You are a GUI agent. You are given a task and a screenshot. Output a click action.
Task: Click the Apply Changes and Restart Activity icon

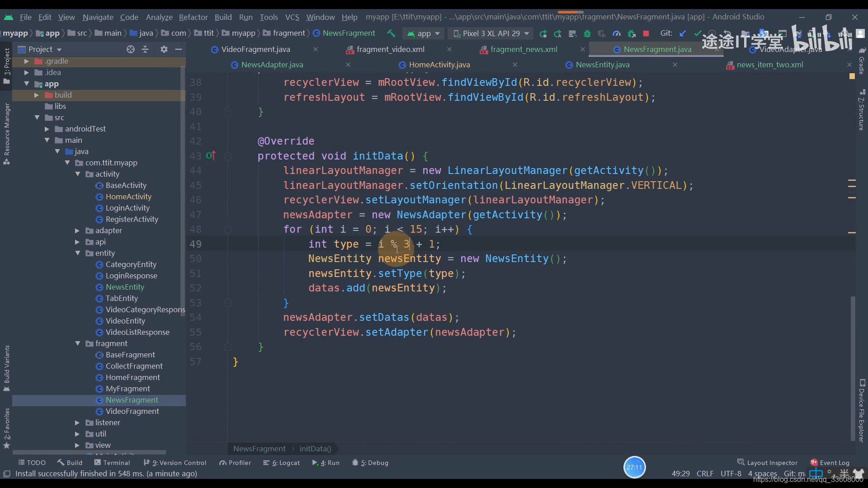click(543, 33)
